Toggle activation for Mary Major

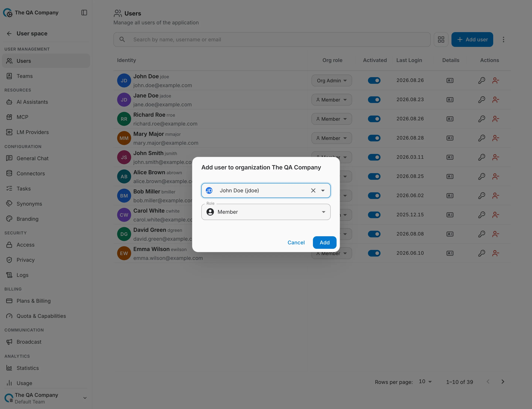tap(374, 138)
